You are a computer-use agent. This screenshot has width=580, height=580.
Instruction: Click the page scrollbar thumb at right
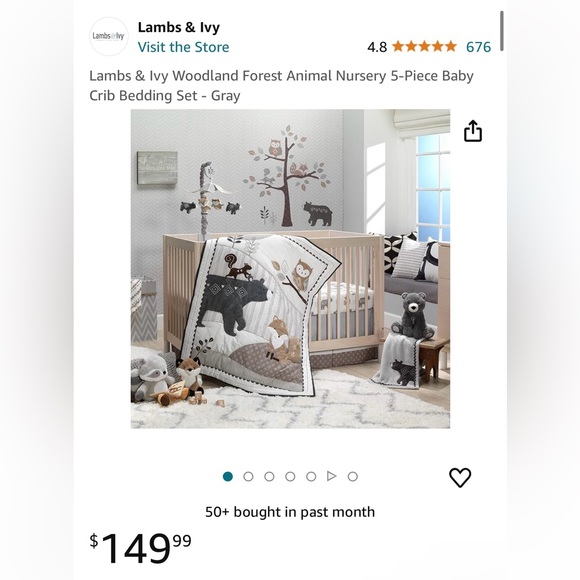point(502,31)
